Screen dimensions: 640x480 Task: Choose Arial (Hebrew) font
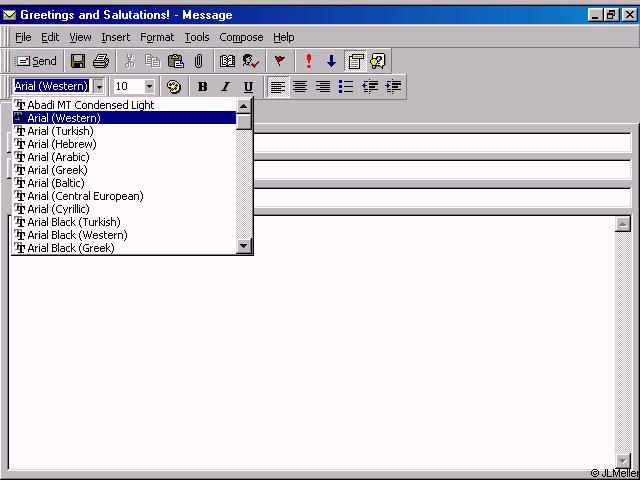tap(124, 144)
